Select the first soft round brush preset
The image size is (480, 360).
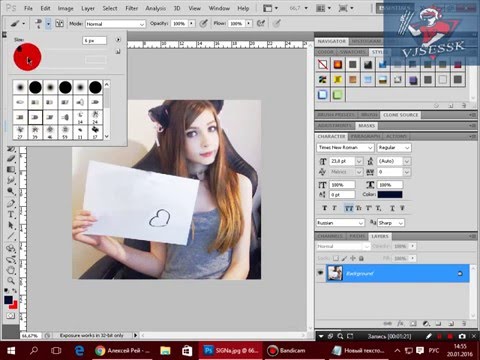point(20,87)
